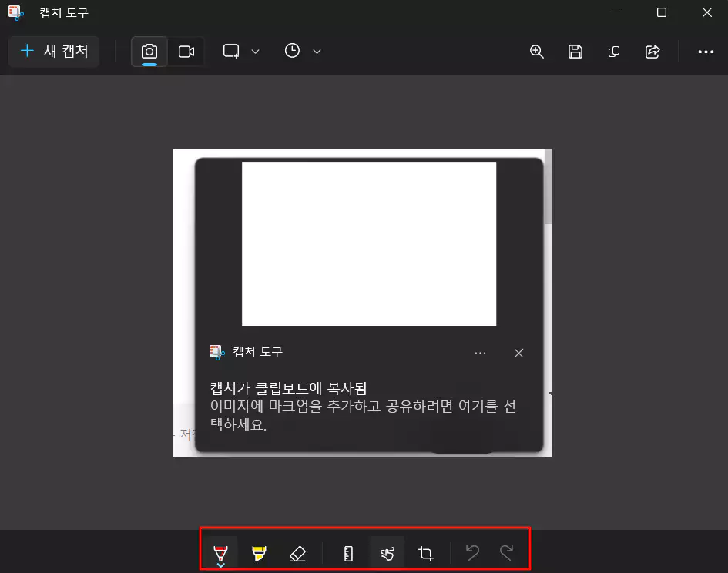Enable snapshot capture mode
The width and height of the screenshot is (728, 573).
click(149, 51)
